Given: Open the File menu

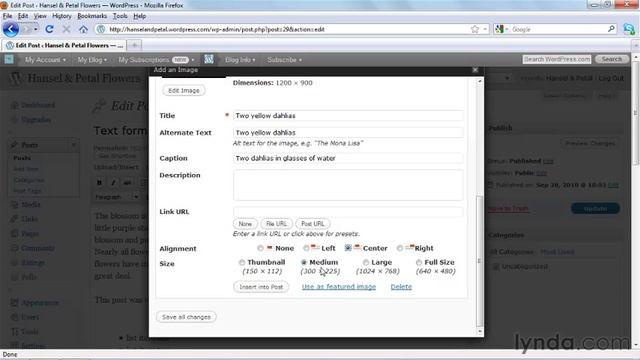Looking at the screenshot, I should (x=7, y=16).
